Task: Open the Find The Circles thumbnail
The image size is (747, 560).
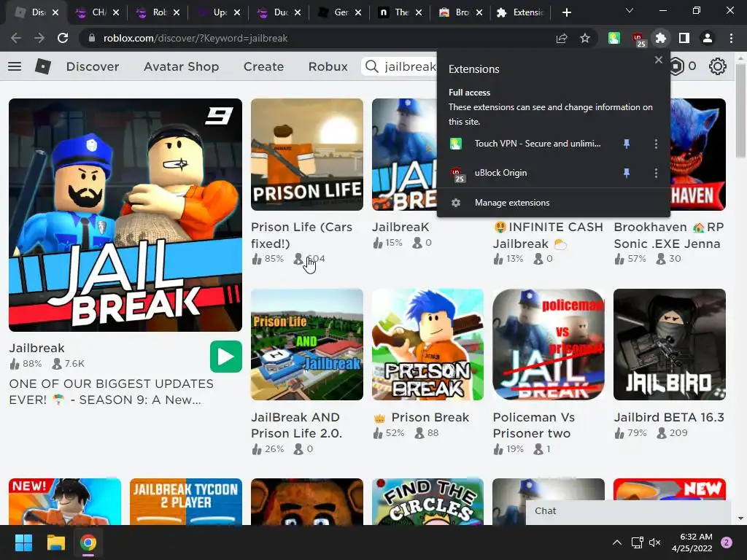Action: pos(427,502)
